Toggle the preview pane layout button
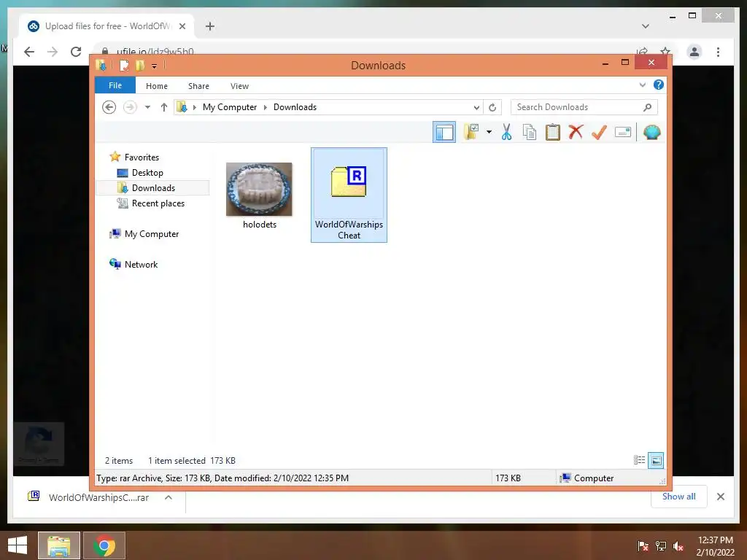This screenshot has height=560, width=747. click(444, 133)
